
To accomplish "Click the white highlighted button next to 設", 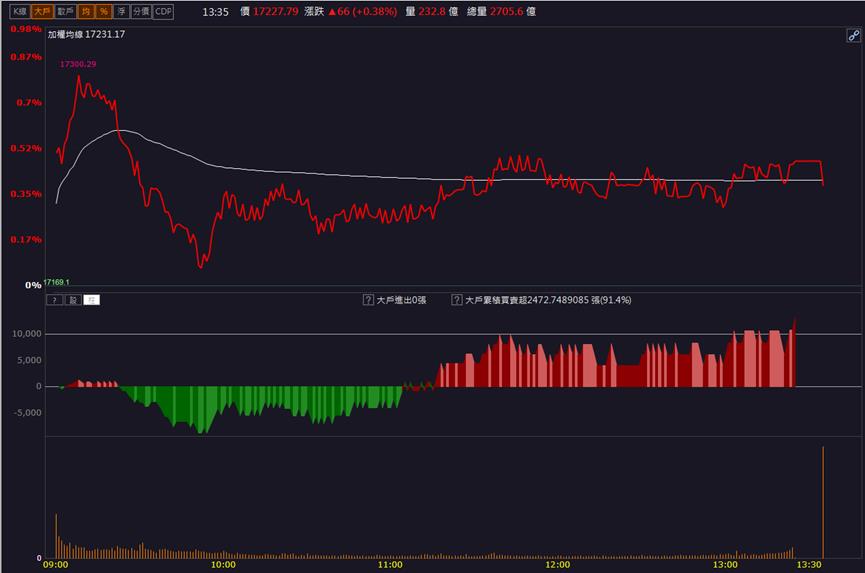I will [x=92, y=300].
